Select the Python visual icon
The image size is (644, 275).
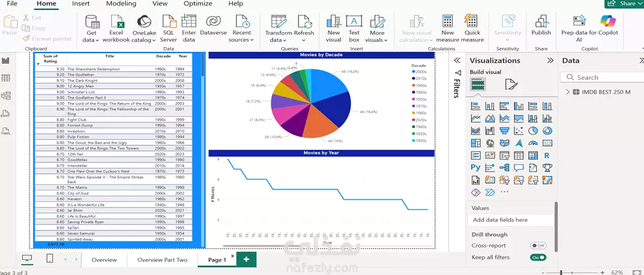pyautogui.click(x=476, y=167)
